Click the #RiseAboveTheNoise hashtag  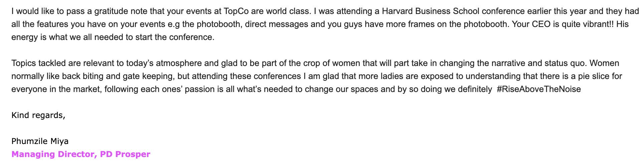(x=539, y=89)
